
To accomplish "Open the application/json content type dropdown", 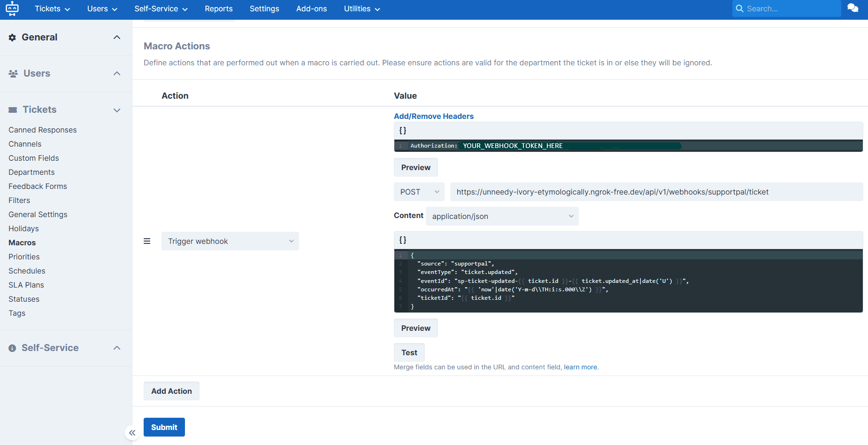I will click(502, 216).
